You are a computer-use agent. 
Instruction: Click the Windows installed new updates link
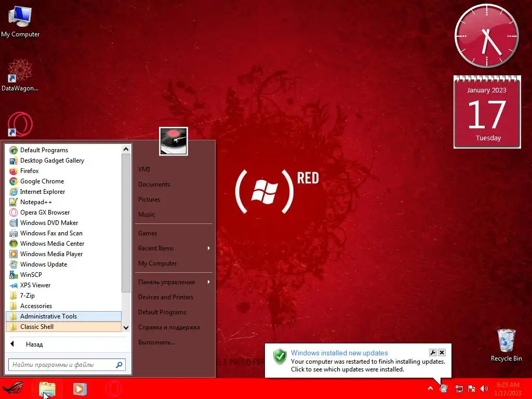click(339, 353)
